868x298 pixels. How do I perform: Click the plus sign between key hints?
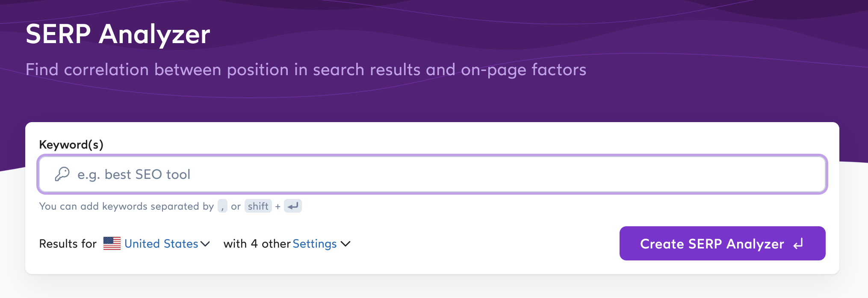[x=278, y=207]
